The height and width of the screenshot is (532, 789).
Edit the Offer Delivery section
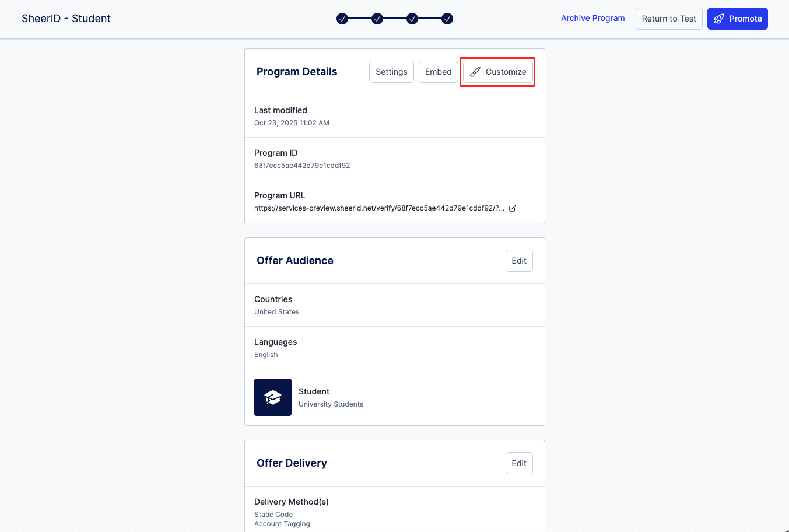click(519, 463)
